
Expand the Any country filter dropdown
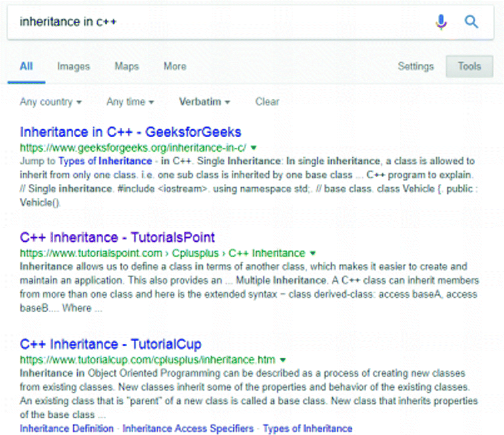(51, 102)
